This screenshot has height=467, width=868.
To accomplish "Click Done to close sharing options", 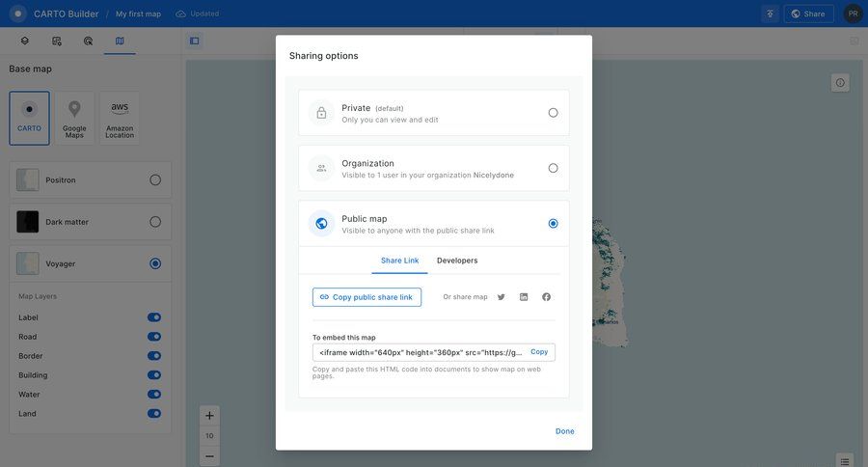I will pyautogui.click(x=564, y=431).
